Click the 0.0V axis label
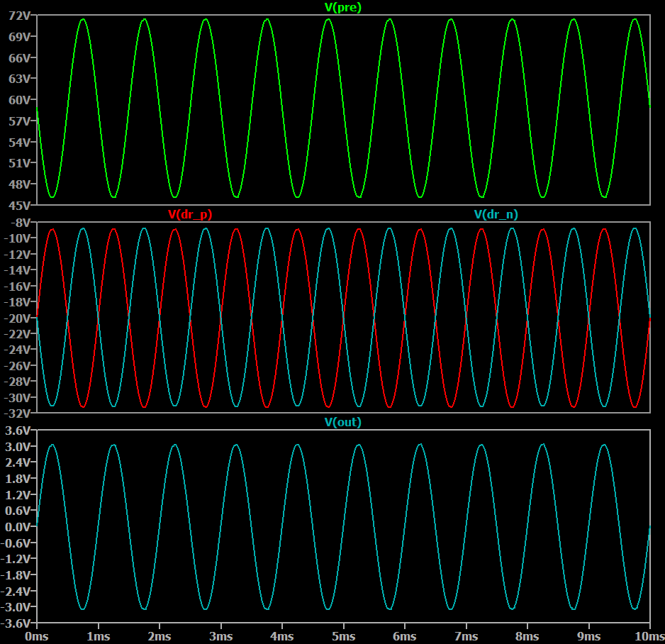The height and width of the screenshot is (644, 665). (x=18, y=527)
